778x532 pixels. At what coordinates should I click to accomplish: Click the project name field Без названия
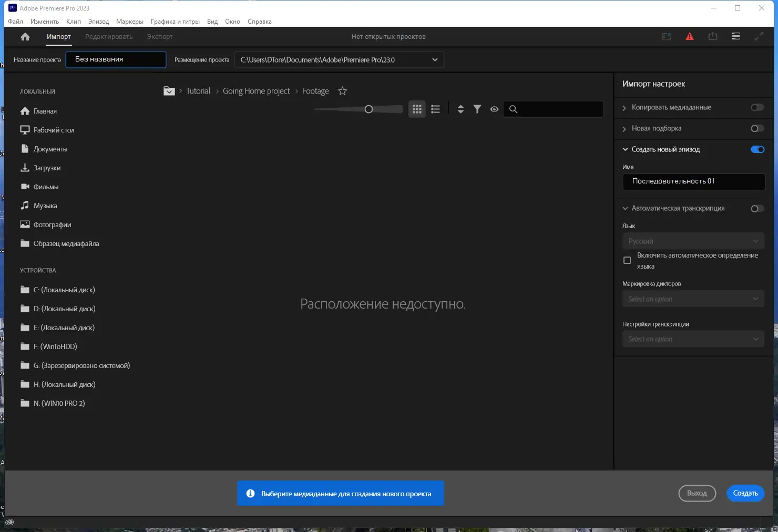(116, 59)
